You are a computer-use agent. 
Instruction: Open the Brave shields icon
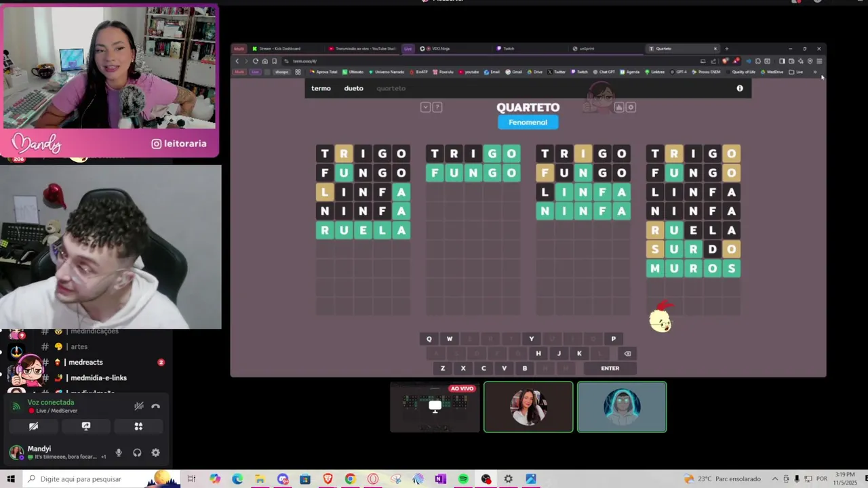725,61
